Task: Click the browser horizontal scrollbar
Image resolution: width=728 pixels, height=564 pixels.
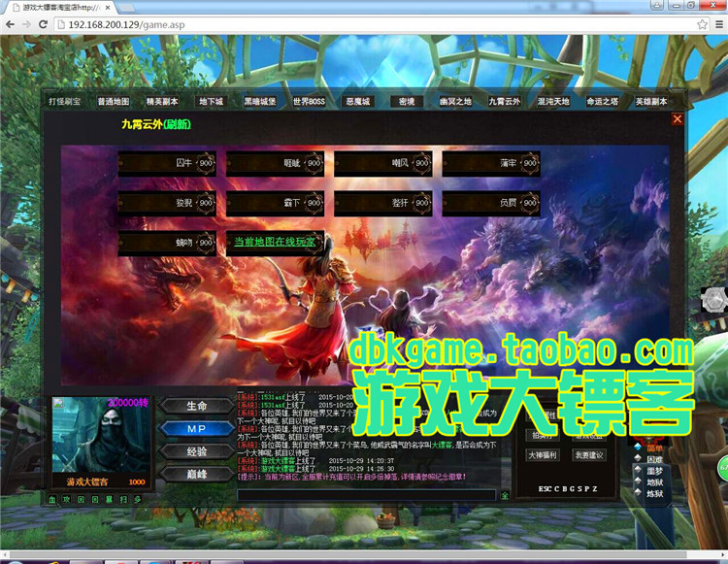Action: tap(348, 554)
